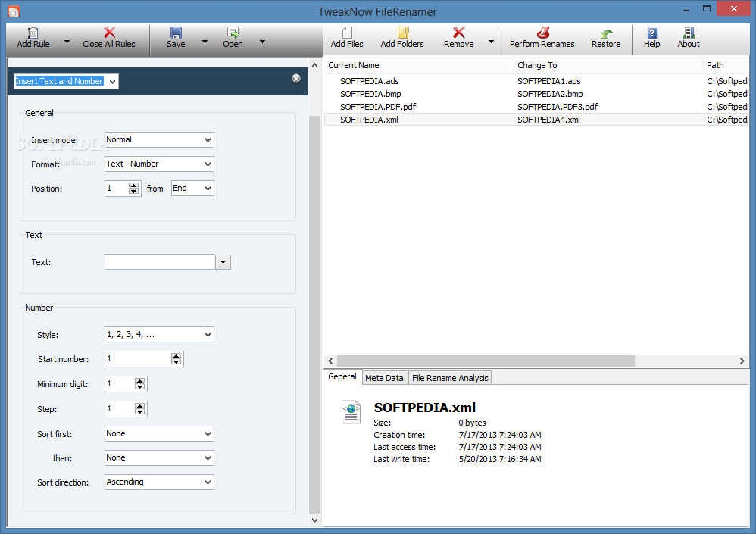Click Close All Rules icon
756x534 pixels.
tap(109, 33)
